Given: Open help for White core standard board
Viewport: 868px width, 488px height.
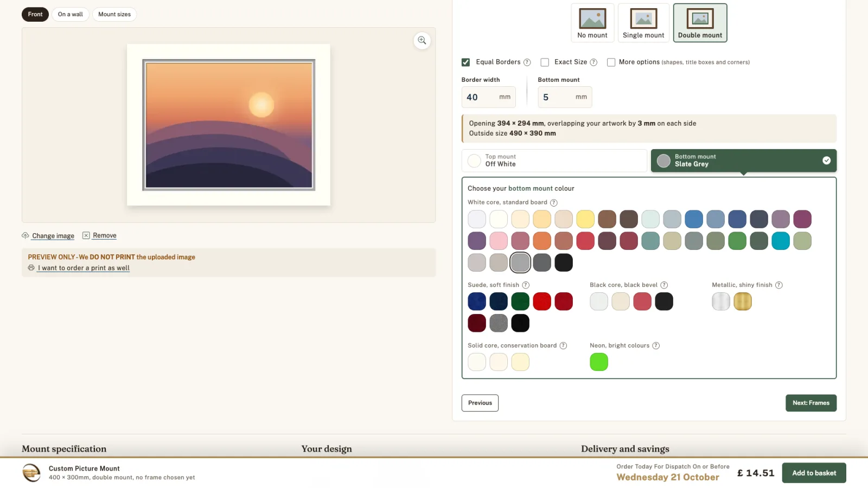Looking at the screenshot, I should tap(554, 203).
